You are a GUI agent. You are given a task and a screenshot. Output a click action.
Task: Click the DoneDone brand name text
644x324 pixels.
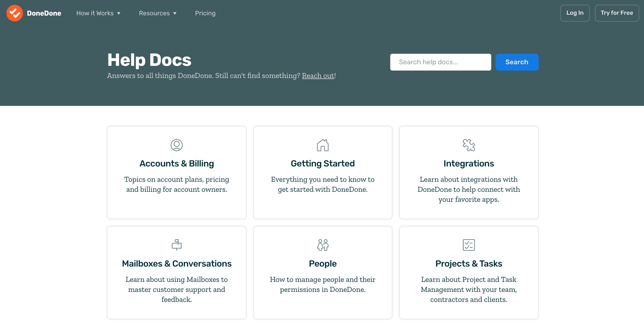[44, 13]
